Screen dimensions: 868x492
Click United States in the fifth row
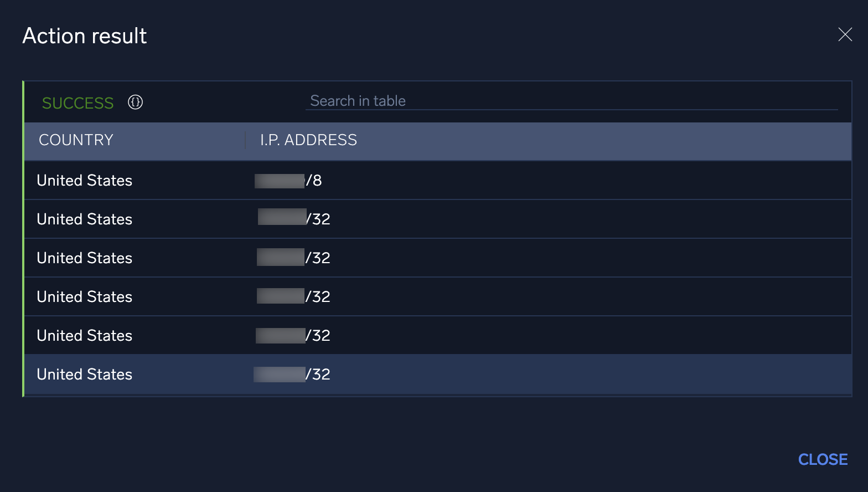(85, 336)
